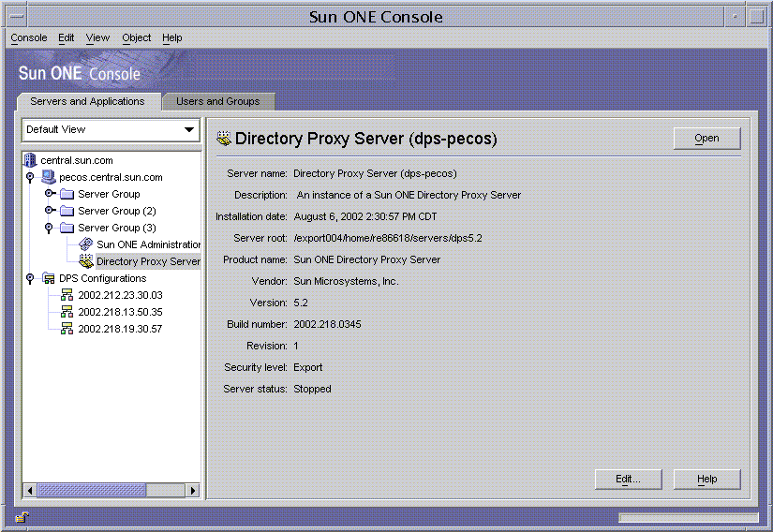Click the Open button
The width and height of the screenshot is (773, 532).
[706, 139]
